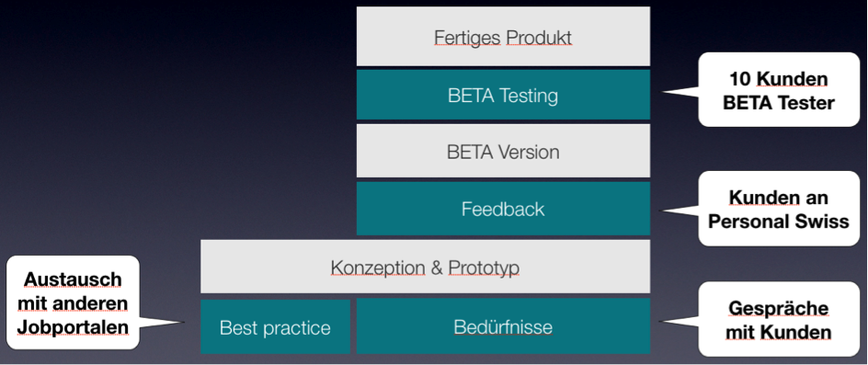Click the word Konzeption in gray box

(x=378, y=268)
